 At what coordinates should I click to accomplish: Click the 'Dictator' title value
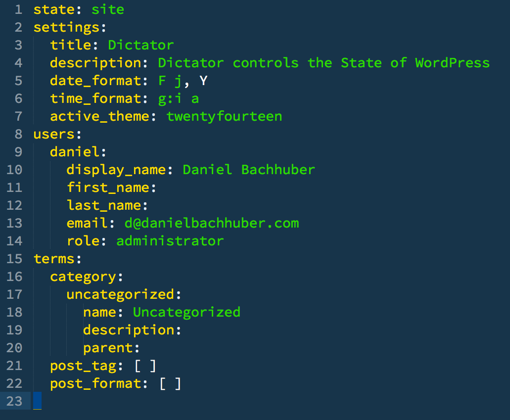coord(141,45)
